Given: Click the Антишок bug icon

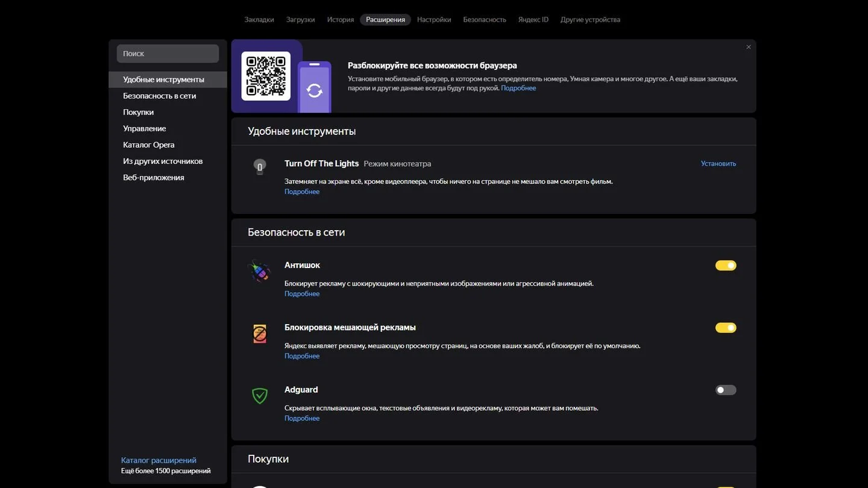Looking at the screenshot, I should (x=260, y=271).
